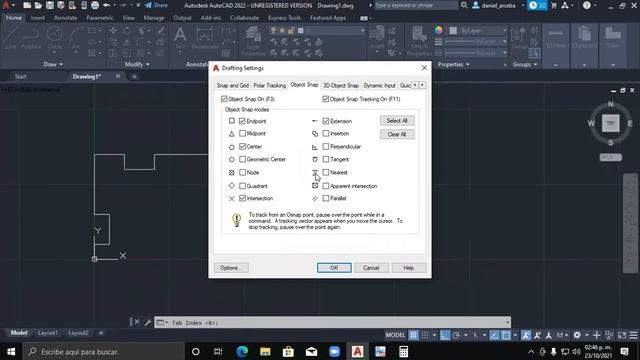Click the Open file icon in Quick Access toolbar
This screenshot has height=360, width=640.
pos(38,5)
